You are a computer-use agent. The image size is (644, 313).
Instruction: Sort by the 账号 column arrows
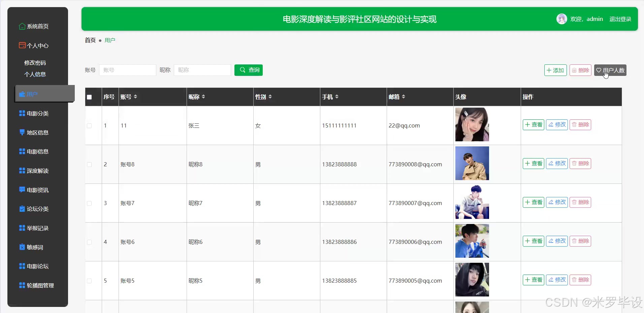pos(135,97)
